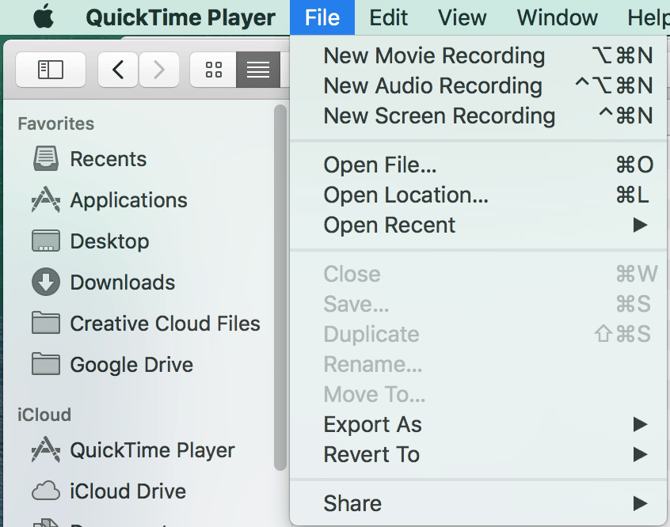Open the Help menu

(648, 18)
